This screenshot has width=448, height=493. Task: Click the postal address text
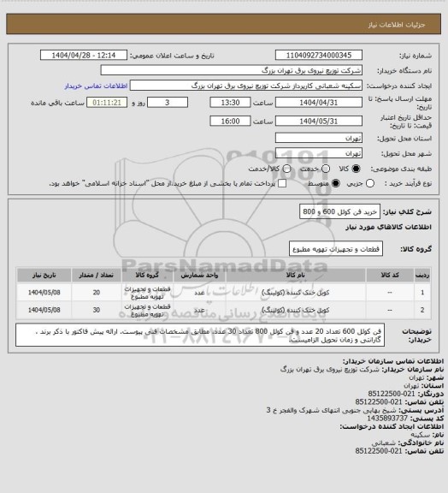tap(332, 410)
